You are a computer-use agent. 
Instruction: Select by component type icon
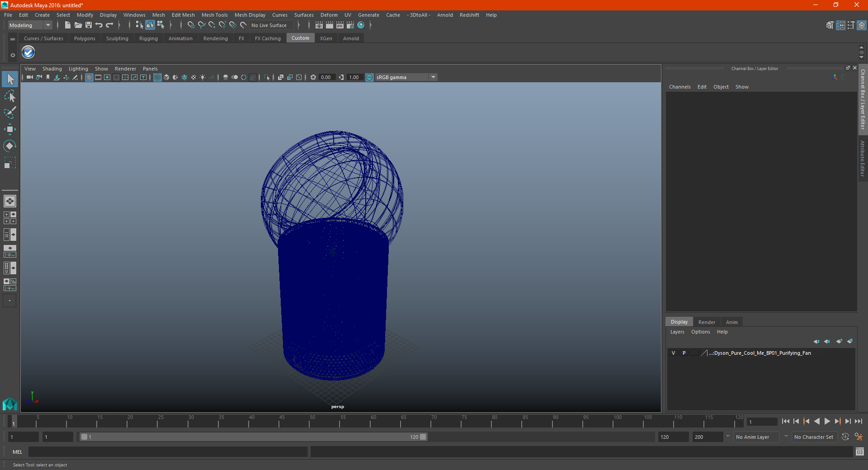point(160,25)
